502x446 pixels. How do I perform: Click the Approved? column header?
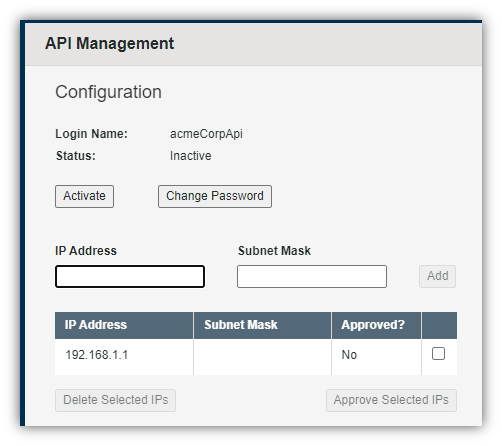pyautogui.click(x=376, y=325)
